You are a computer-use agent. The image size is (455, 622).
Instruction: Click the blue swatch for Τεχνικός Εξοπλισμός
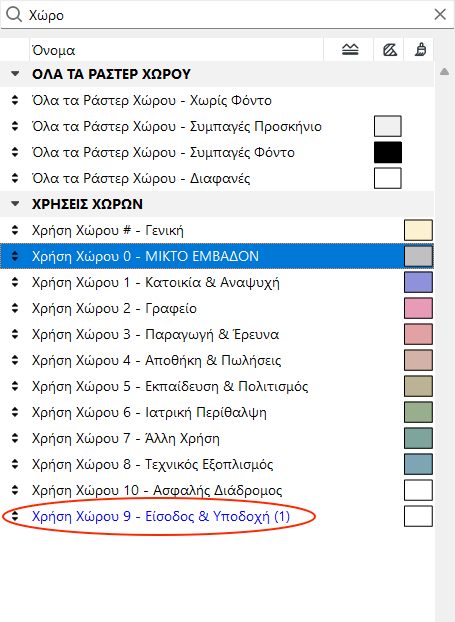[x=418, y=464]
